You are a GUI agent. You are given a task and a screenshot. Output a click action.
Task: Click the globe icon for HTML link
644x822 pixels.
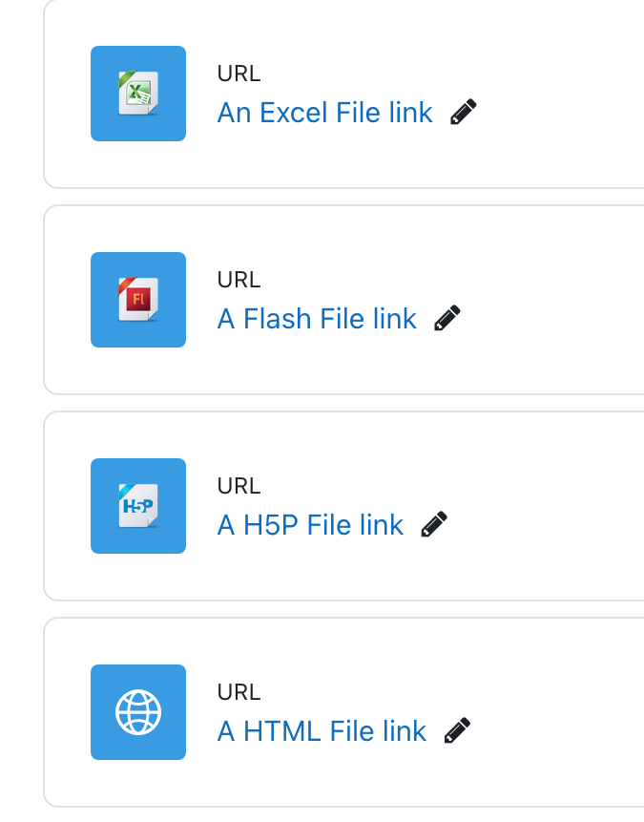(x=138, y=712)
